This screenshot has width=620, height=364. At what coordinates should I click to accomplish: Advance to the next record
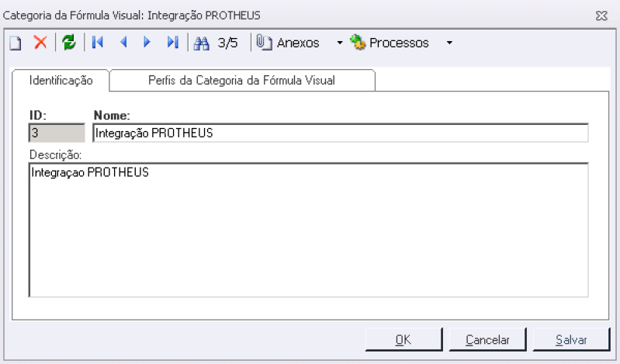[147, 42]
